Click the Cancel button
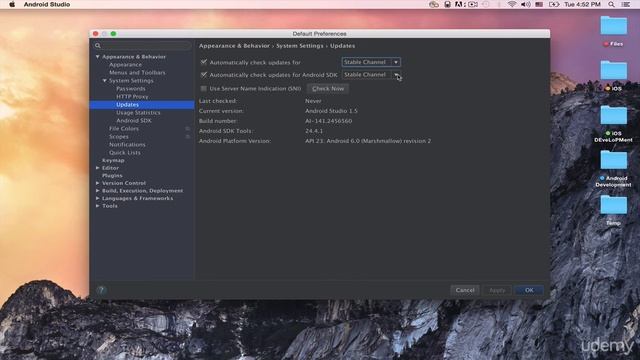 coord(465,290)
